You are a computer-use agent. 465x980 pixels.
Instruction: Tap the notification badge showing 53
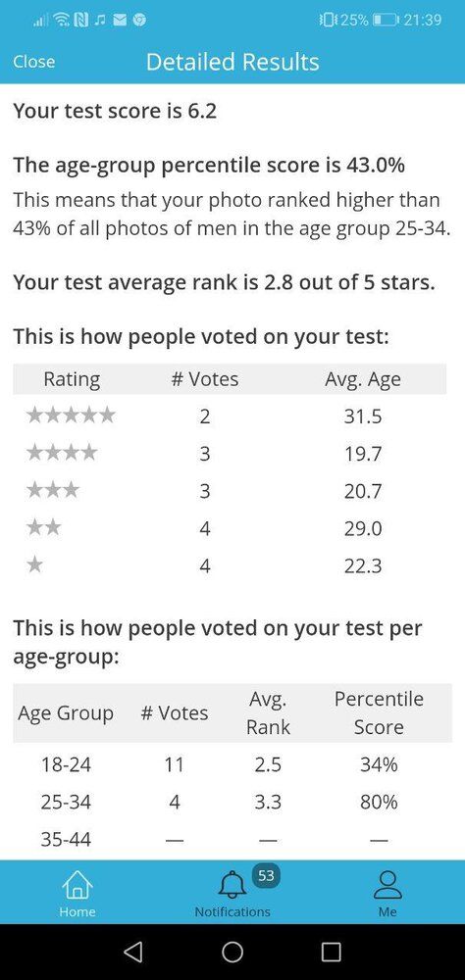click(x=266, y=875)
